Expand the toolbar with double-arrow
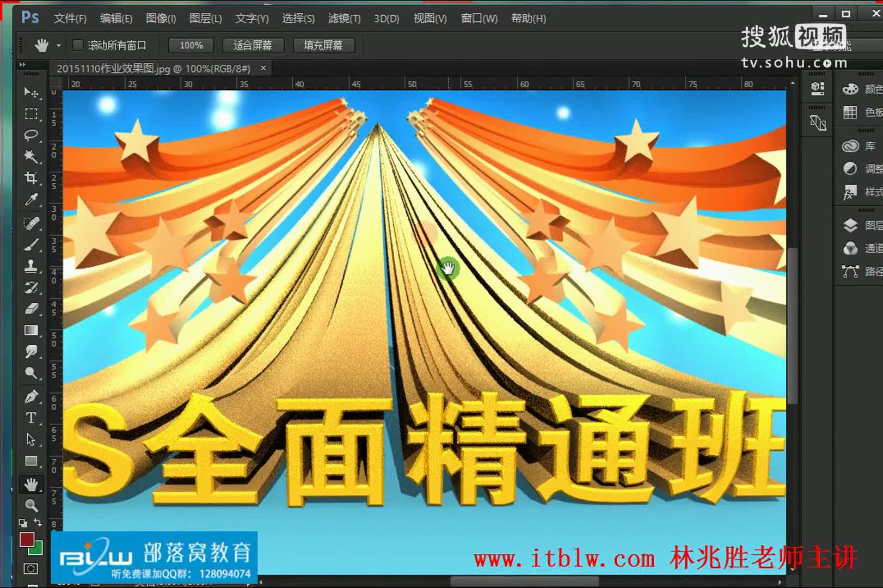 coord(22,65)
